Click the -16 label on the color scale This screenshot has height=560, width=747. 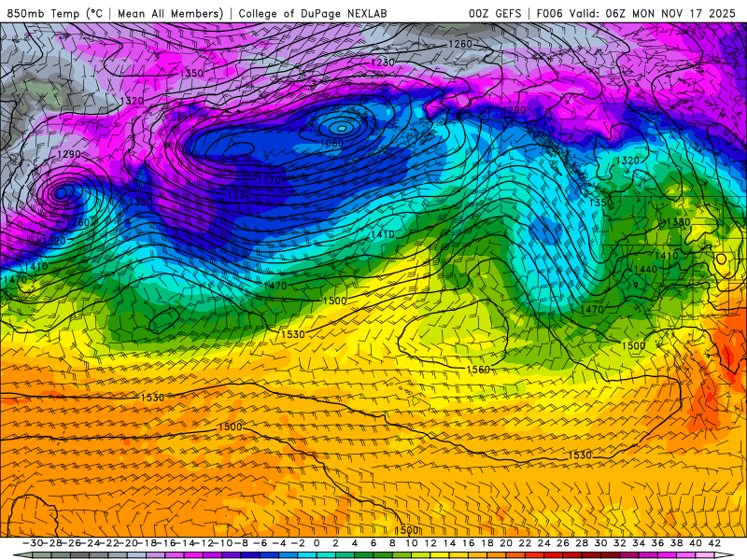click(166, 543)
